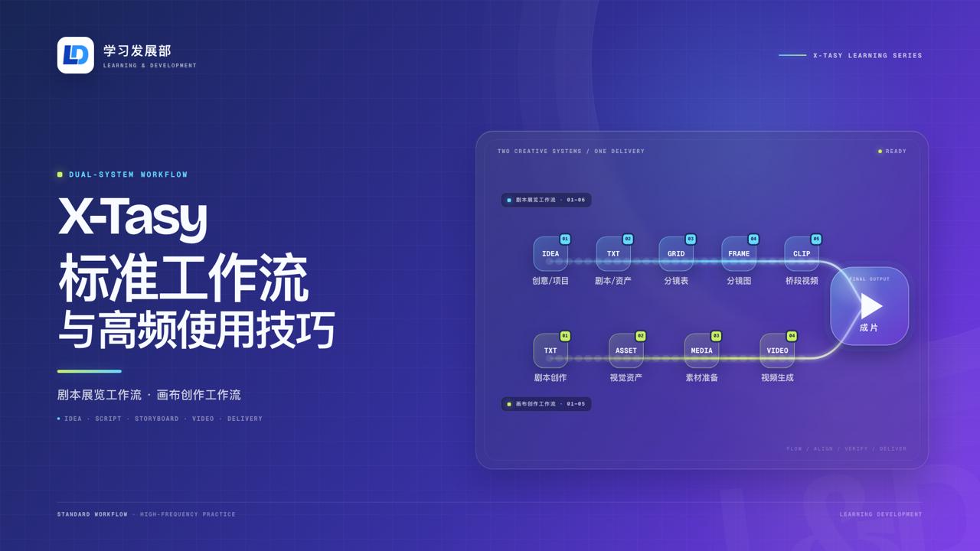Click the FLOW / ALIGN / VERIFY / DELIVER text

(846, 448)
